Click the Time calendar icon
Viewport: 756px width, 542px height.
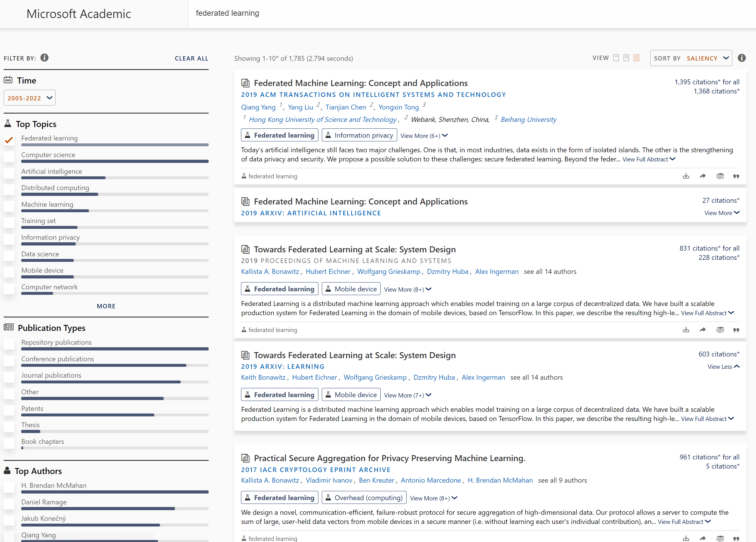point(8,80)
